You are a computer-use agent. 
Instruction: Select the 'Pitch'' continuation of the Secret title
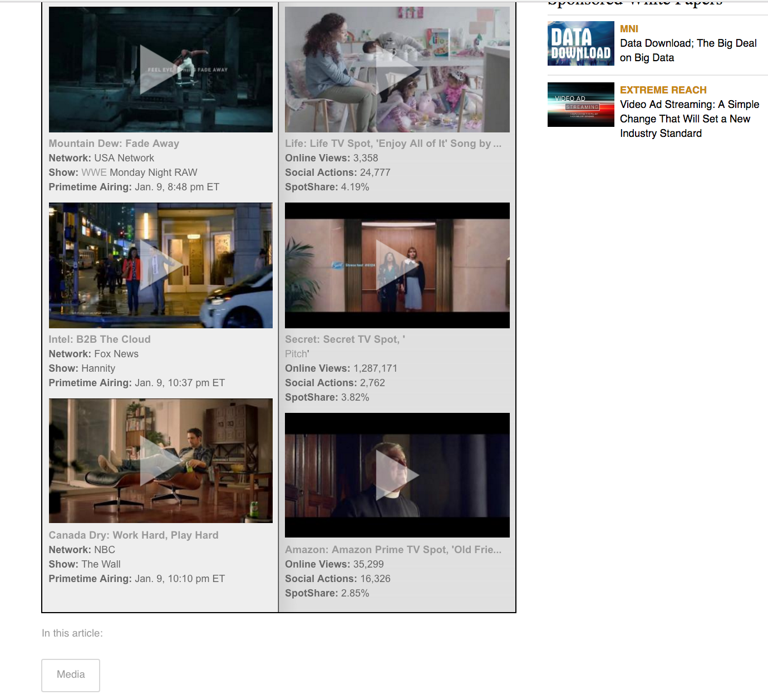pos(297,354)
